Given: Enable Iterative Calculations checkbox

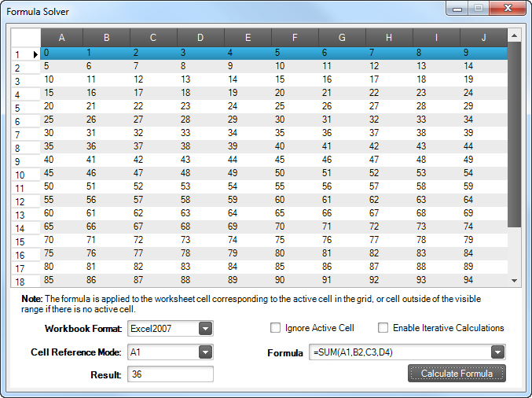Looking at the screenshot, I should point(383,328).
